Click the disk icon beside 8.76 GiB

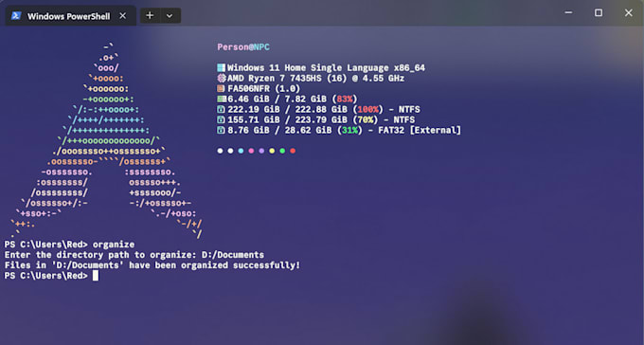(221, 130)
